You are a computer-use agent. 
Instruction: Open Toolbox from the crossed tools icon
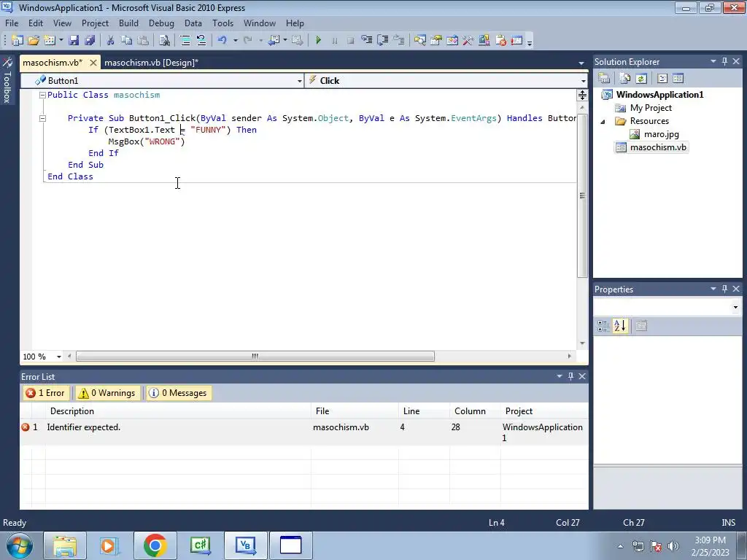468,41
